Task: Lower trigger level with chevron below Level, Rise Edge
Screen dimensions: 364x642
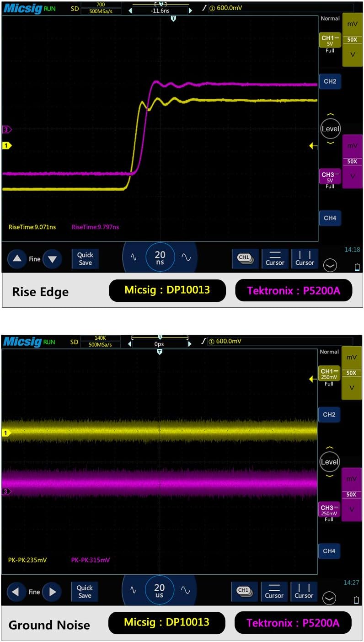Action: point(331,143)
